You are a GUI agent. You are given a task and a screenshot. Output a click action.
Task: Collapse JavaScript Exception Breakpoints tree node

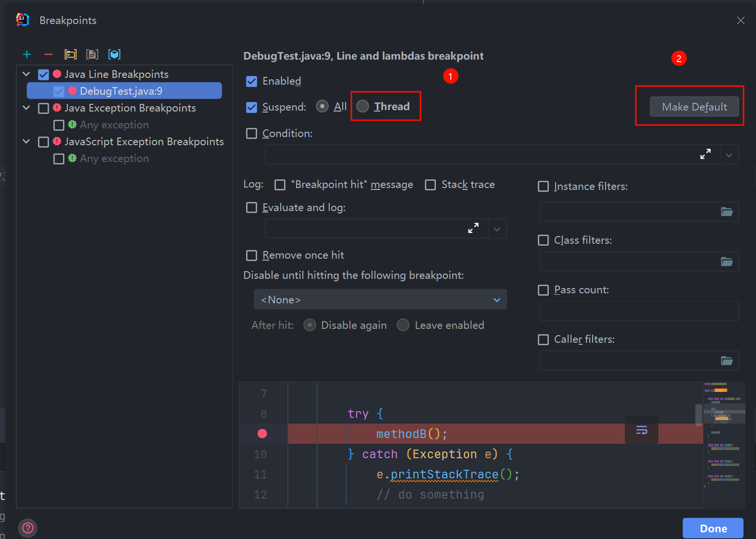point(26,141)
